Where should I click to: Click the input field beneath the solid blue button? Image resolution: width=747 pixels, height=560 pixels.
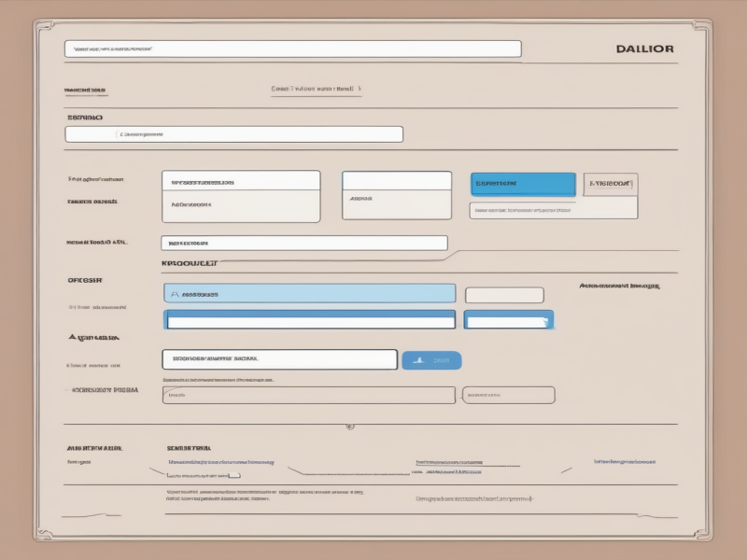[x=553, y=210]
